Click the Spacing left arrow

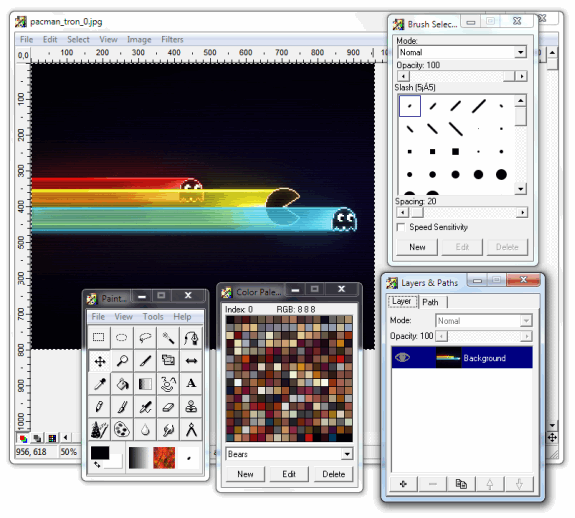pyautogui.click(x=403, y=213)
